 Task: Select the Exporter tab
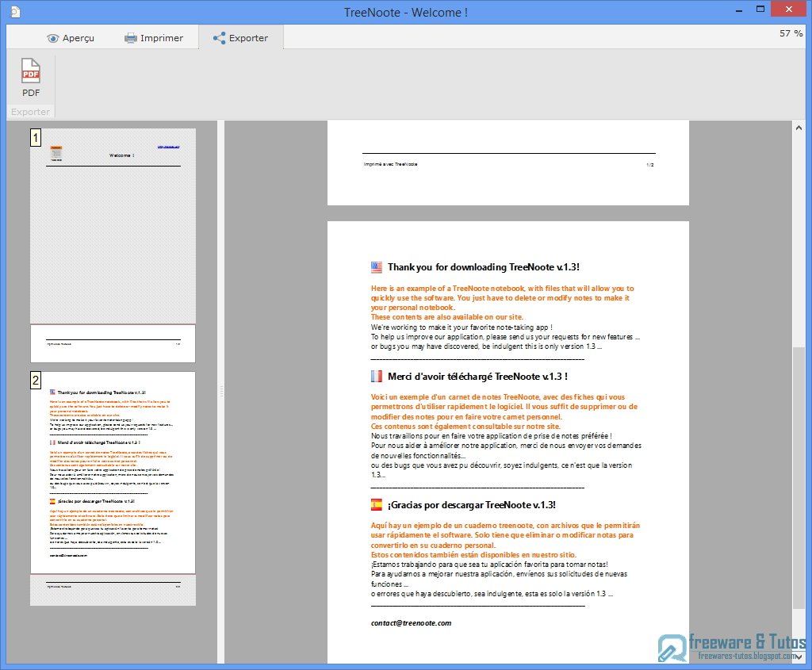click(241, 38)
